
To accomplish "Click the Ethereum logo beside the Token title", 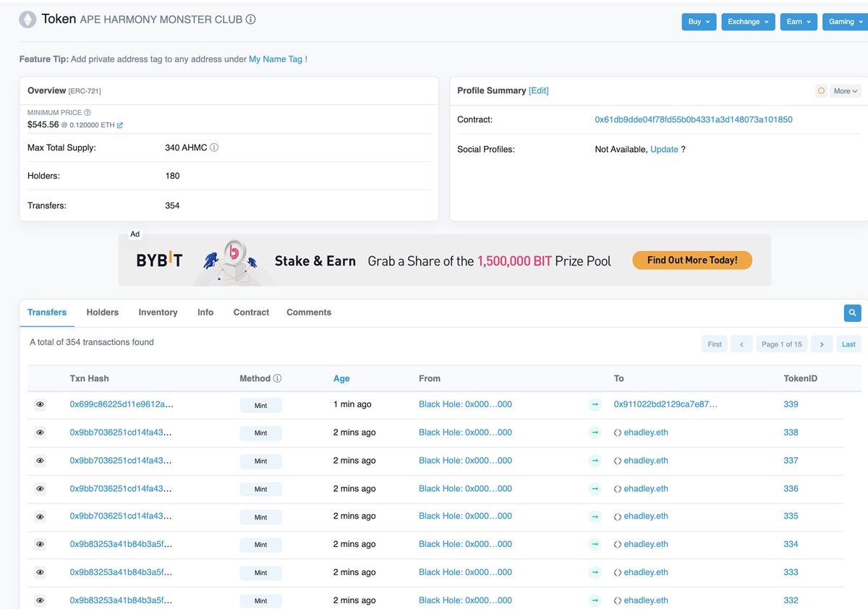I will [x=28, y=20].
